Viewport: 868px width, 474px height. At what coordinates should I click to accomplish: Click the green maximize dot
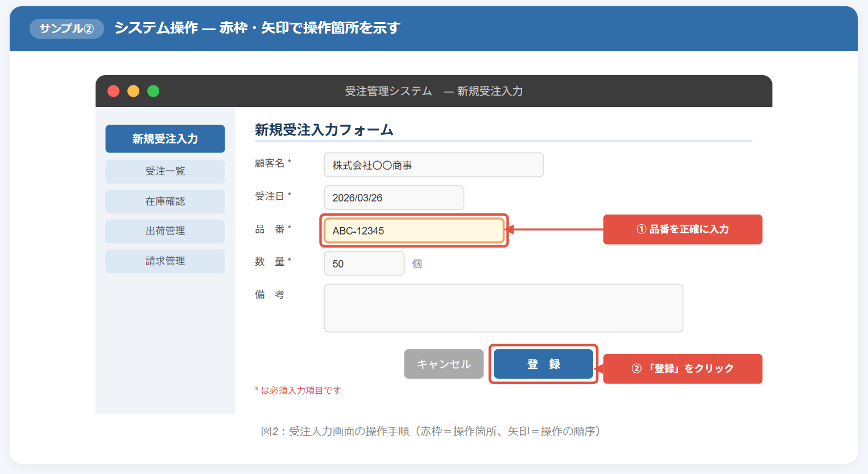154,91
